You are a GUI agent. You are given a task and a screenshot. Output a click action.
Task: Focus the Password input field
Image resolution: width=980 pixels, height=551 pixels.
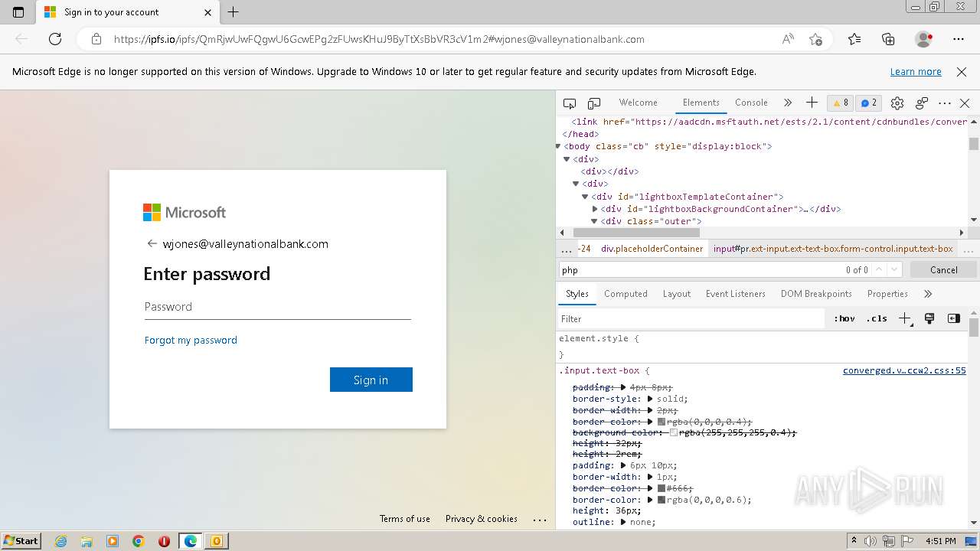coord(278,307)
